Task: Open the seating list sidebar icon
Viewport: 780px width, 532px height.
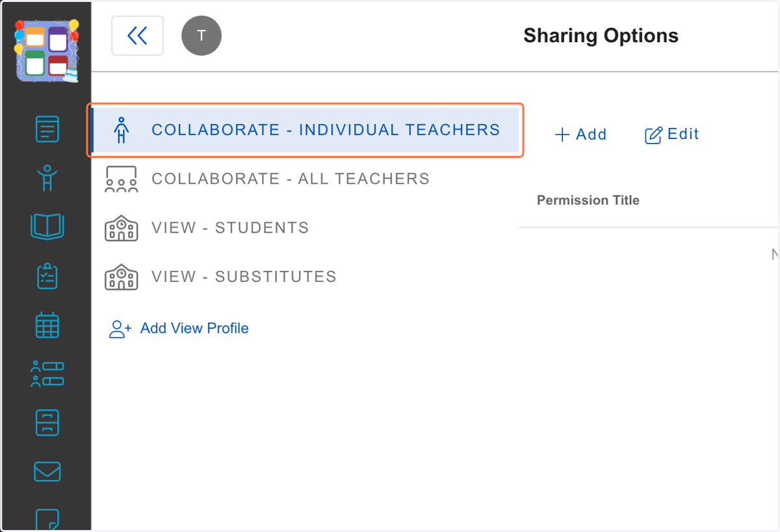Action: (47, 374)
